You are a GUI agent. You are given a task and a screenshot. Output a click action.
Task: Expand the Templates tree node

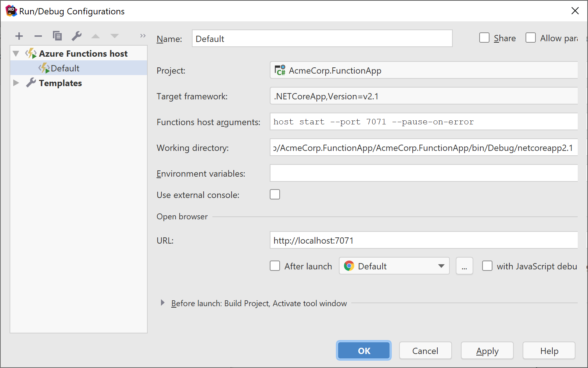[16, 83]
